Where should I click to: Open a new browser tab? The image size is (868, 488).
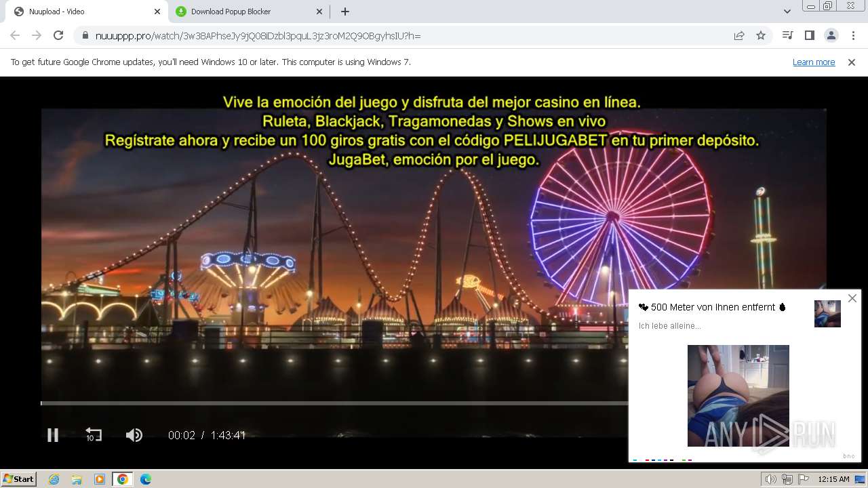tap(345, 12)
